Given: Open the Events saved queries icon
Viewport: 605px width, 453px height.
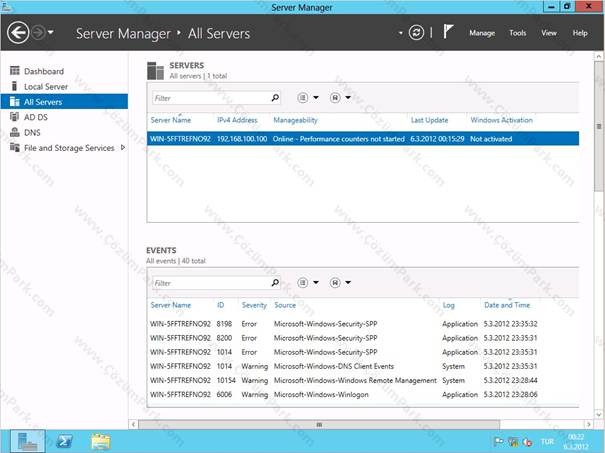Looking at the screenshot, I should (335, 282).
